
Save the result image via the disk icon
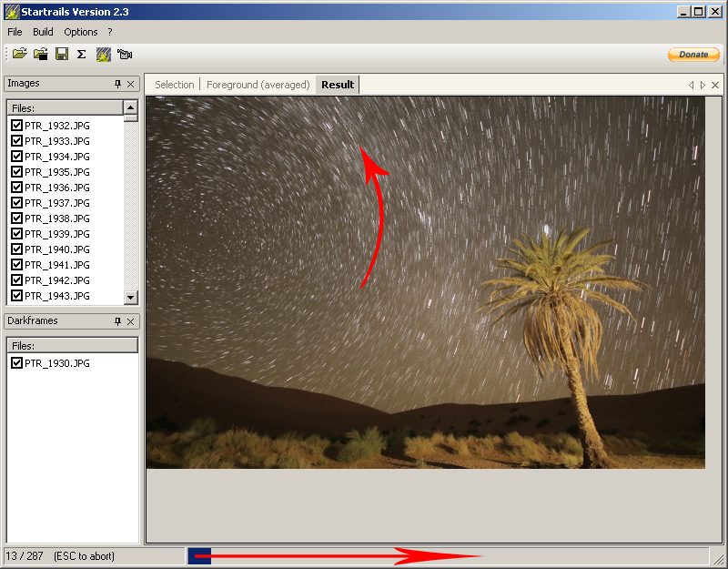(x=61, y=54)
